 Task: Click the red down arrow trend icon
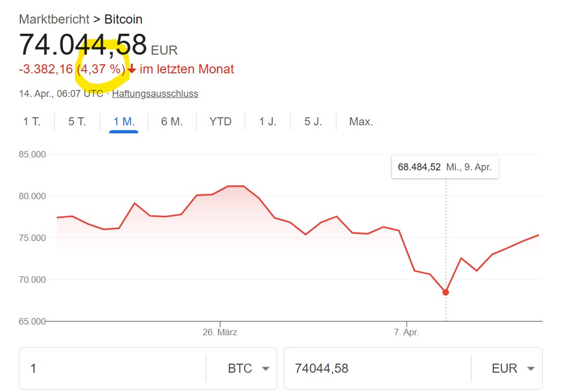(132, 69)
